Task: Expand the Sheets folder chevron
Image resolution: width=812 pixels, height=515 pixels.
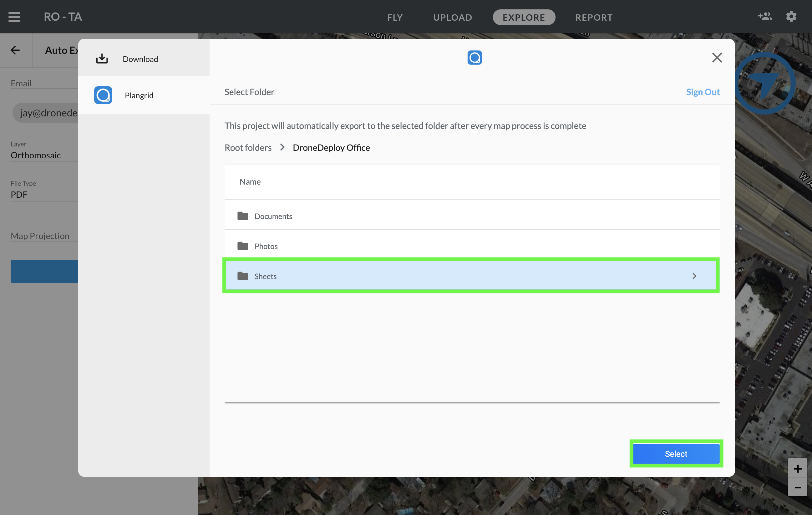Action: coord(694,276)
